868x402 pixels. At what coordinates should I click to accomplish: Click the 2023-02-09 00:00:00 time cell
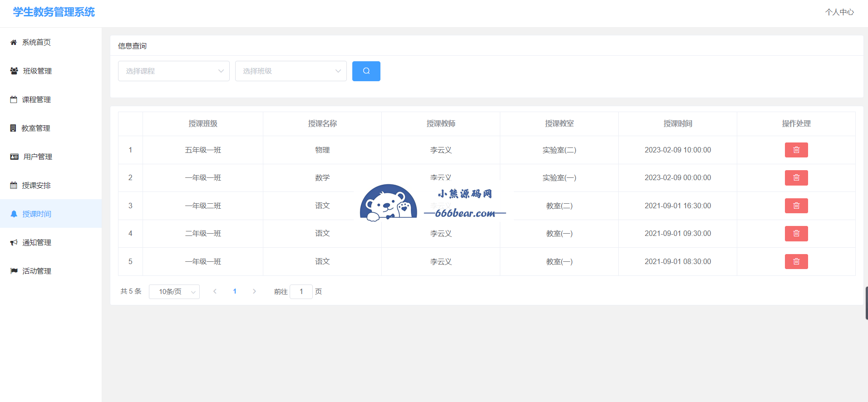point(678,178)
